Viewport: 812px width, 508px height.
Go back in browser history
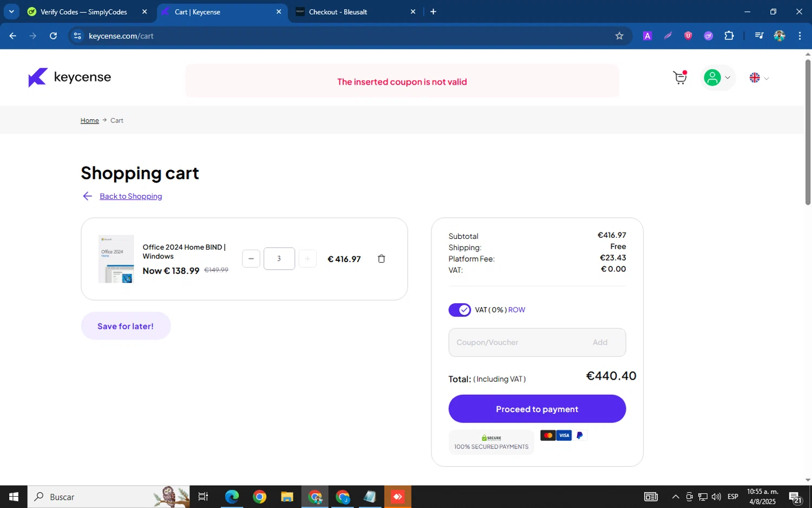click(13, 36)
